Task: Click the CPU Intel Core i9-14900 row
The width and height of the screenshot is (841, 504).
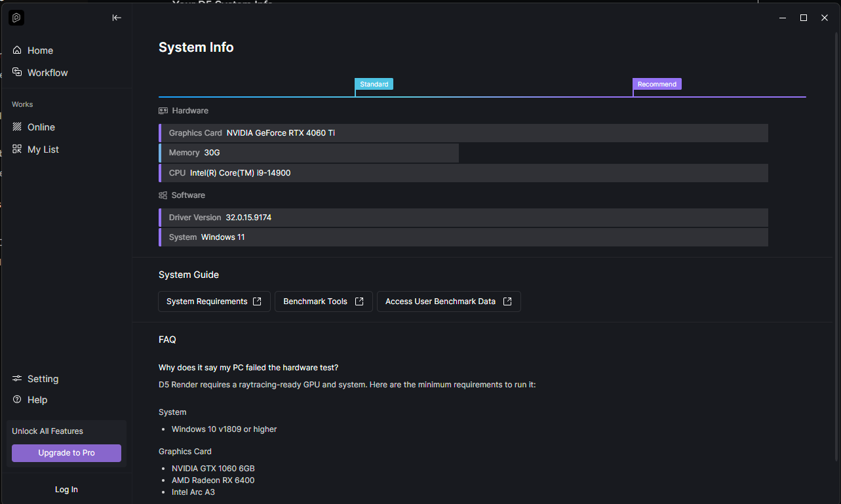Action: [x=463, y=173]
